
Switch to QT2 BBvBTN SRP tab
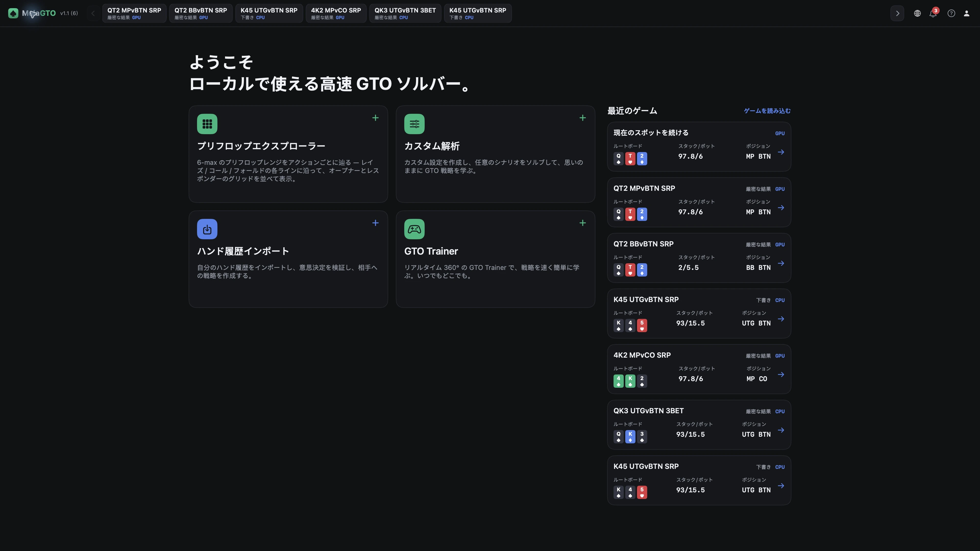(x=201, y=13)
